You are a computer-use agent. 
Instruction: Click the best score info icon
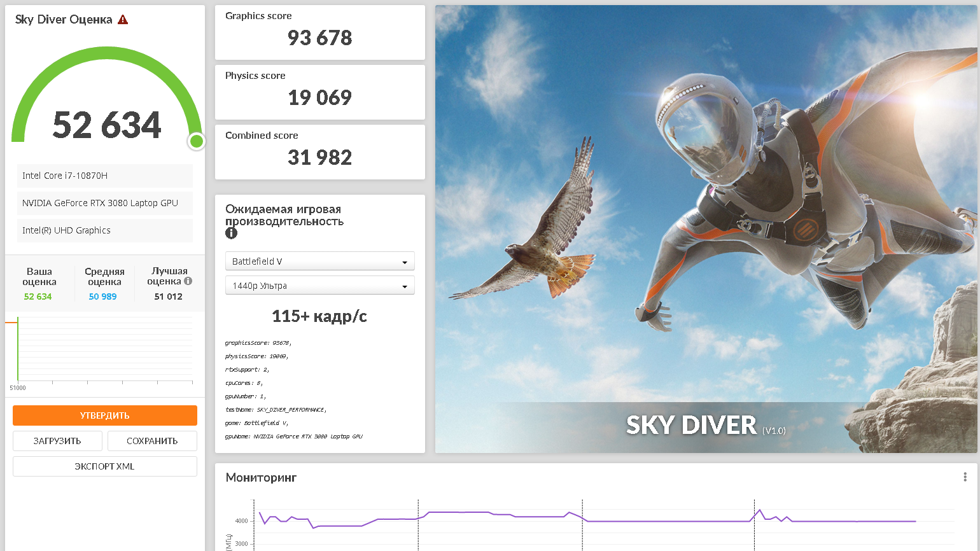pos(188,281)
